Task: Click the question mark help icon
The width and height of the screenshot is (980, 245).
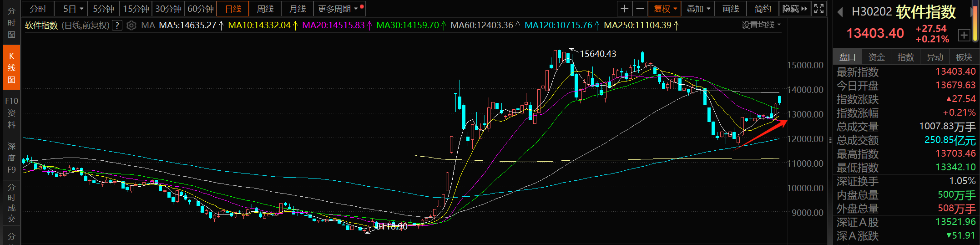Action: click(x=117, y=26)
